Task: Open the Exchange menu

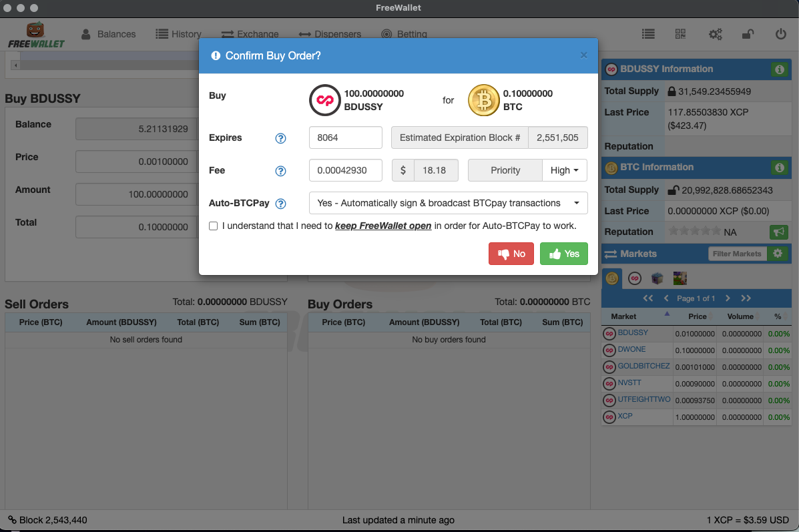Action: click(x=250, y=34)
